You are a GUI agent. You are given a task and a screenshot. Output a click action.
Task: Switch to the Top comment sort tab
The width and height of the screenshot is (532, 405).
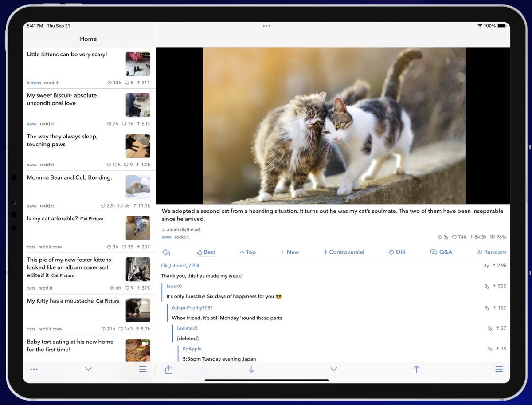[x=247, y=252]
